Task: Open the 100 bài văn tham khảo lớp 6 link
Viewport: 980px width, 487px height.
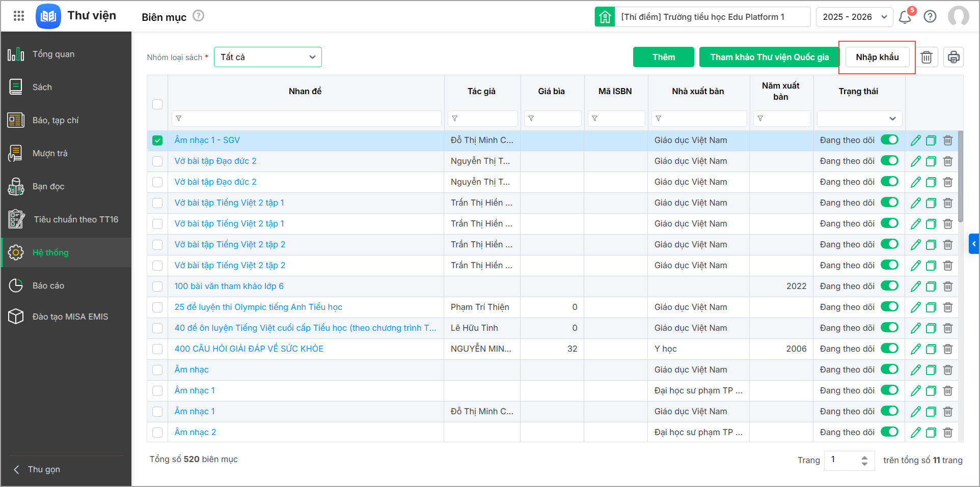Action: click(229, 287)
